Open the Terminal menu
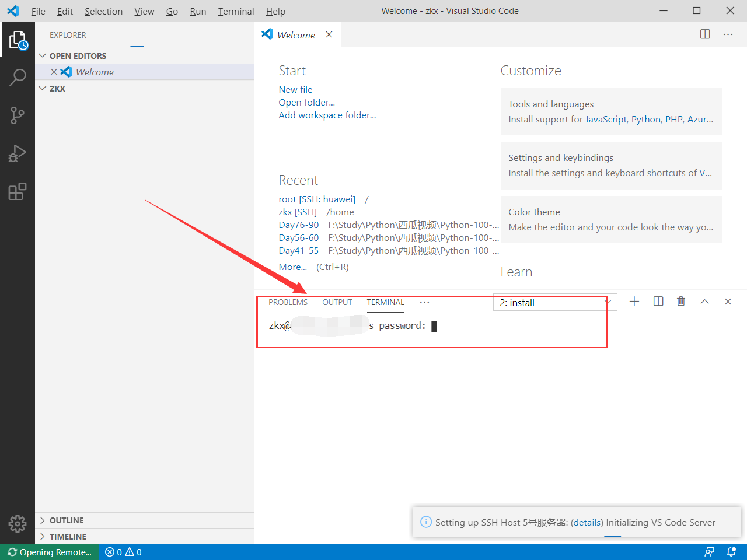The image size is (747, 560). [236, 11]
